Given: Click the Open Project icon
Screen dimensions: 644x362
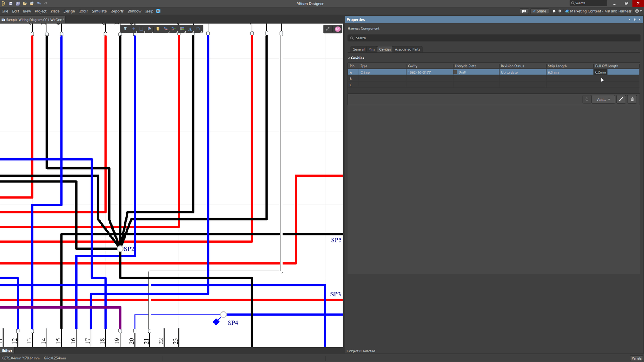Looking at the screenshot, I should point(32,3).
